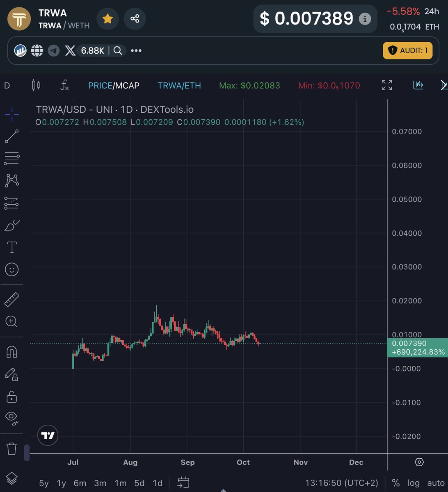Select the text annotation tool
The height and width of the screenshot is (492, 448).
[11, 247]
